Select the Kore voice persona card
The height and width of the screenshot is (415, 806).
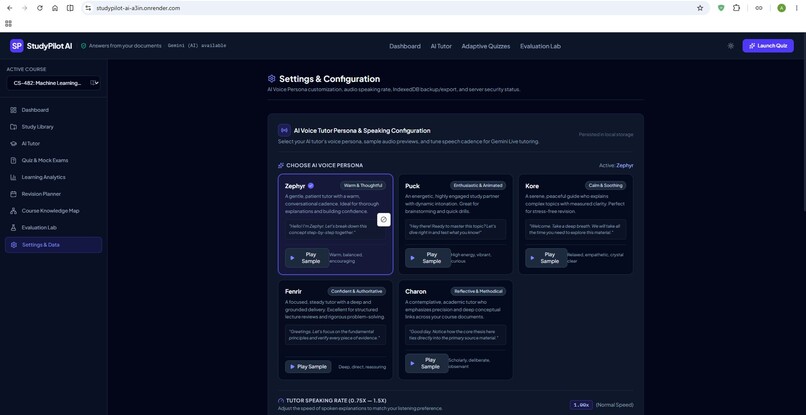(576, 224)
